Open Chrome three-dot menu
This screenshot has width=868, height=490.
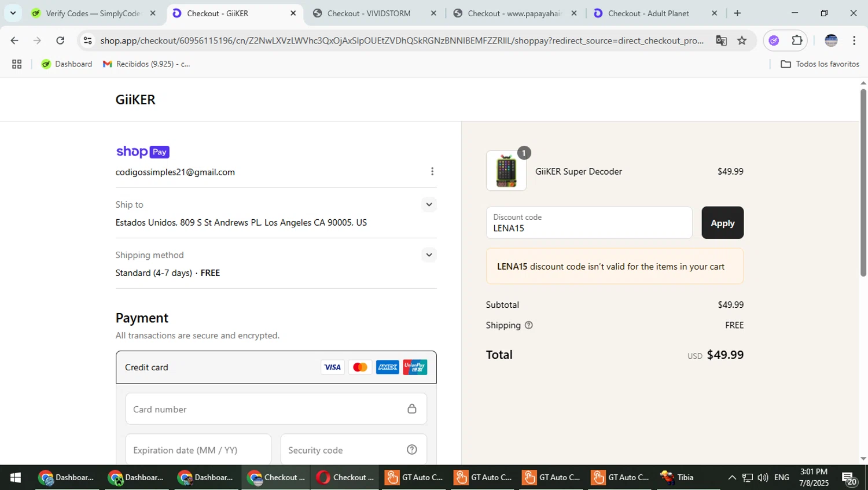(854, 40)
